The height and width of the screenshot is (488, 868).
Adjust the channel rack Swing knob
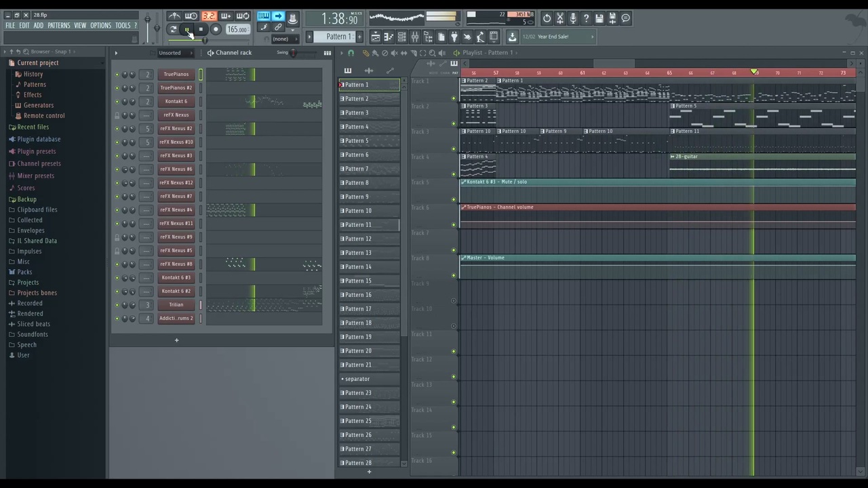click(294, 53)
